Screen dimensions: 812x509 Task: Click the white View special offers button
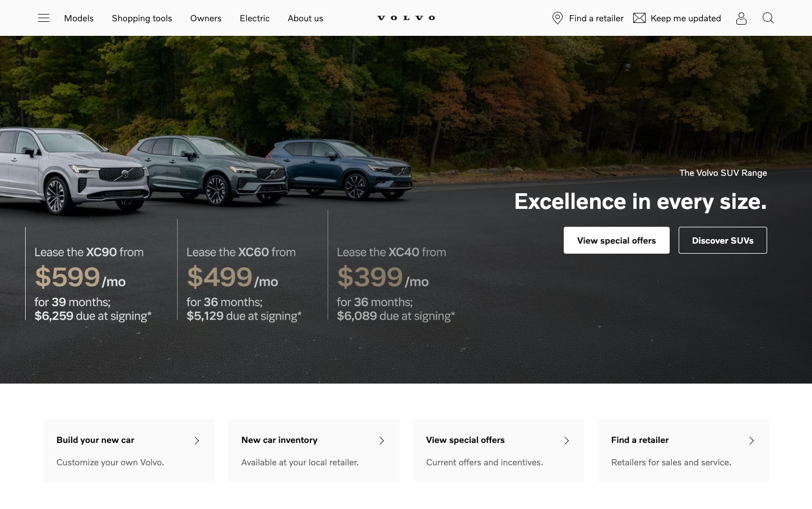pos(616,240)
